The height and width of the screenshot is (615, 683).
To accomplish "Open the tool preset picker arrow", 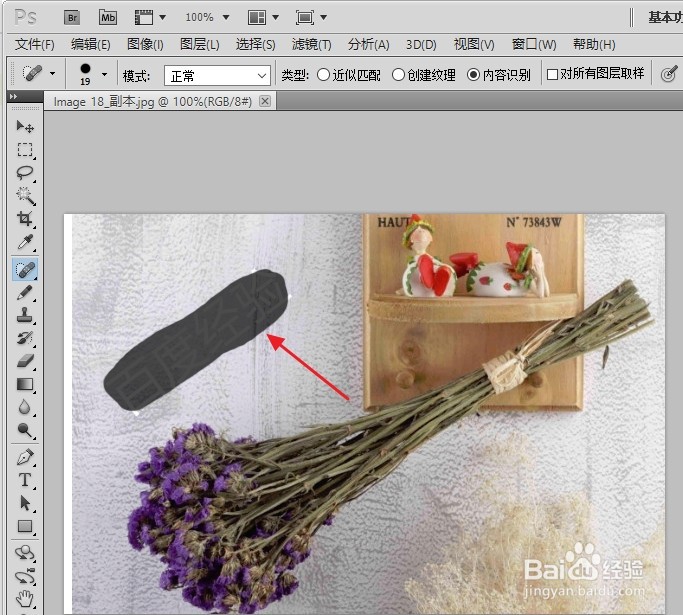I will click(52, 74).
